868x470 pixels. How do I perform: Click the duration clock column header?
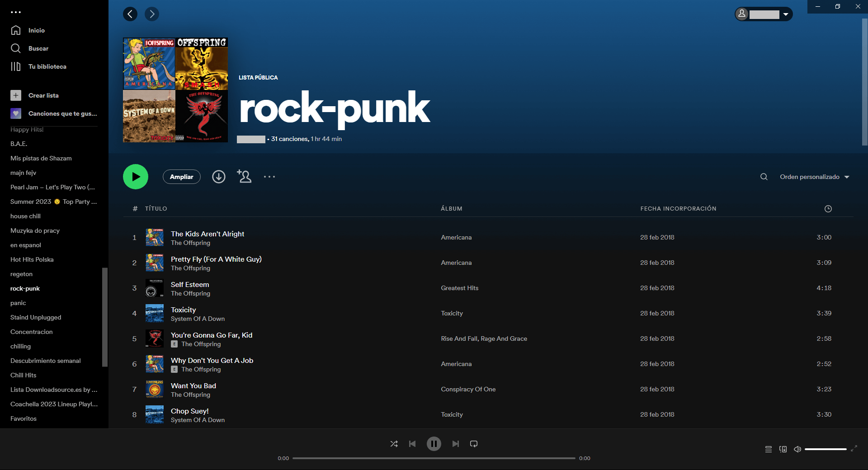(x=828, y=209)
